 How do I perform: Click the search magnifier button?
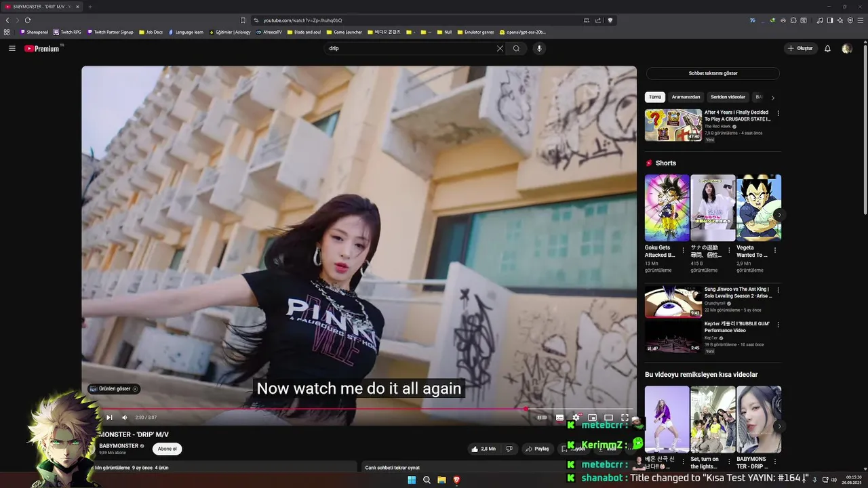coord(516,48)
